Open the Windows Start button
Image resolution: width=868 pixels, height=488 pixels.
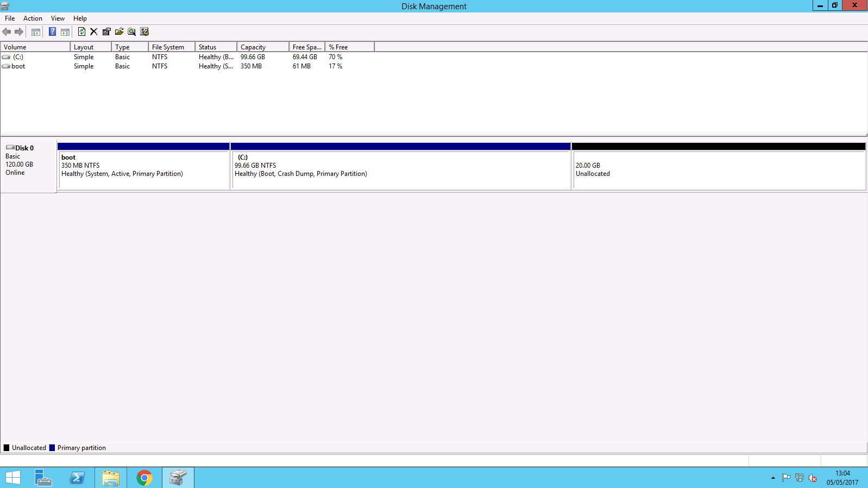tap(13, 478)
